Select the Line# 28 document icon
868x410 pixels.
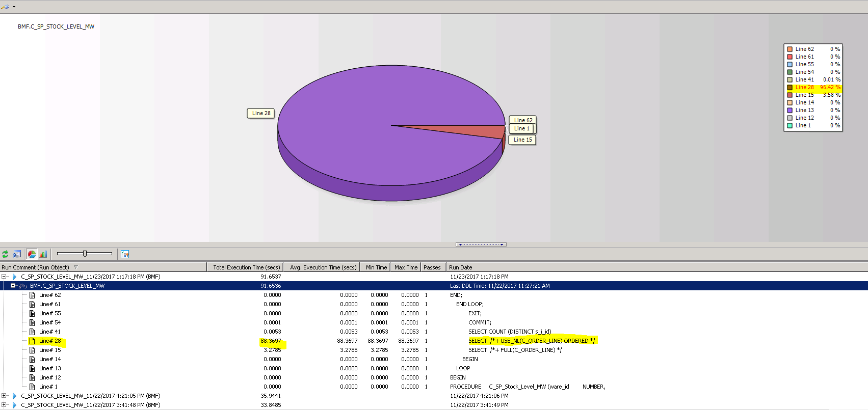32,341
